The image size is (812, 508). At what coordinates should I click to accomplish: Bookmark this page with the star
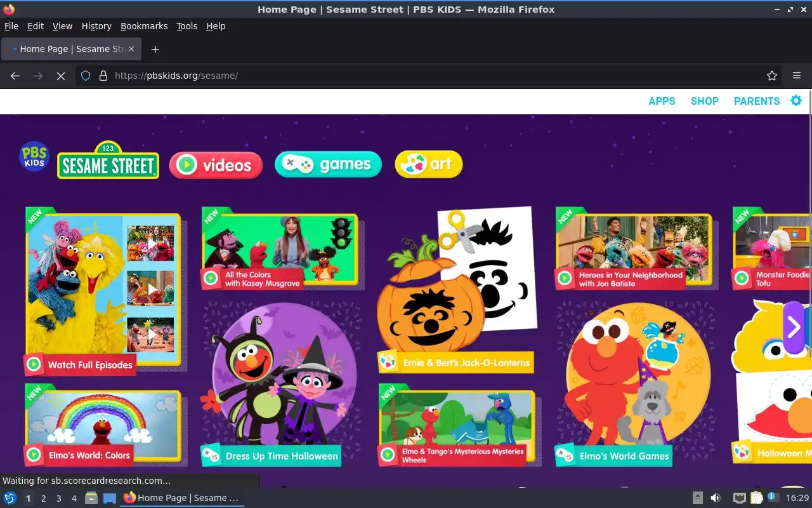coord(772,76)
